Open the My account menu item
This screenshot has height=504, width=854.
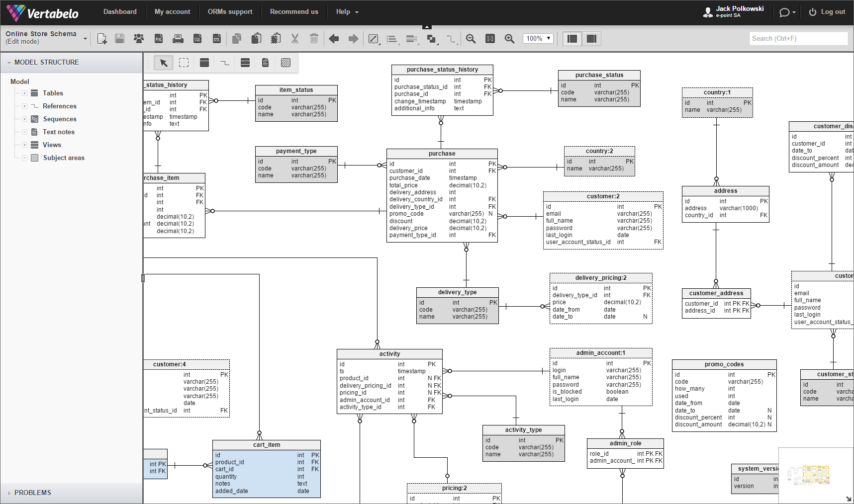pyautogui.click(x=172, y=12)
